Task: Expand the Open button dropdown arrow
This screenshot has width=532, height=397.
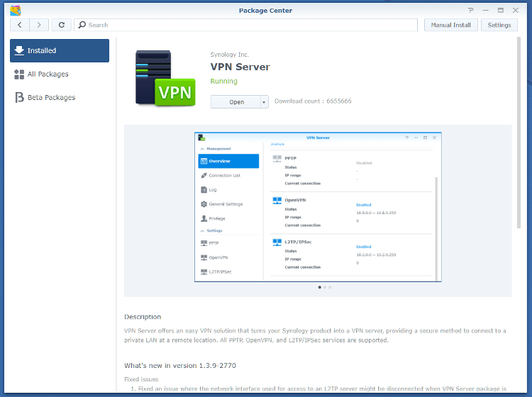Action: click(264, 102)
